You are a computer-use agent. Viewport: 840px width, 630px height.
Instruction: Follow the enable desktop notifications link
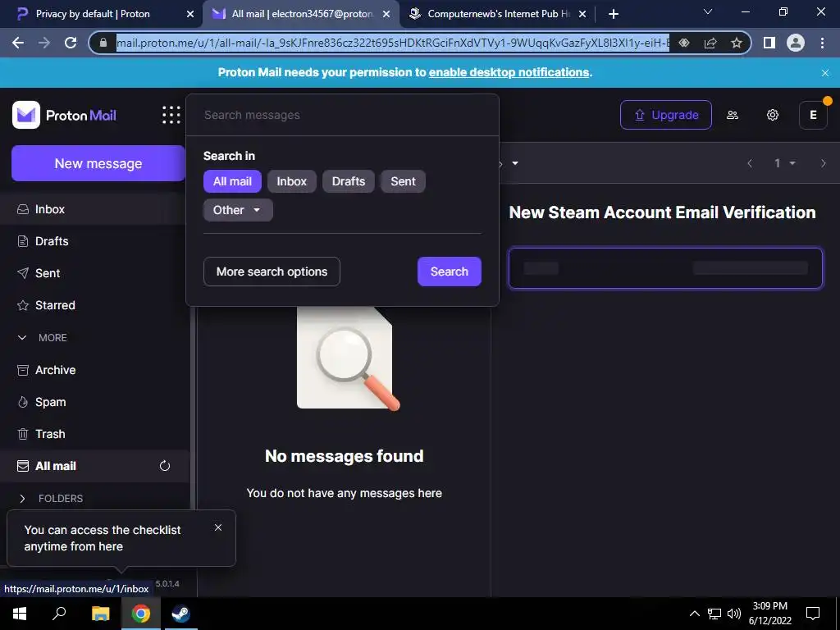[x=509, y=72]
